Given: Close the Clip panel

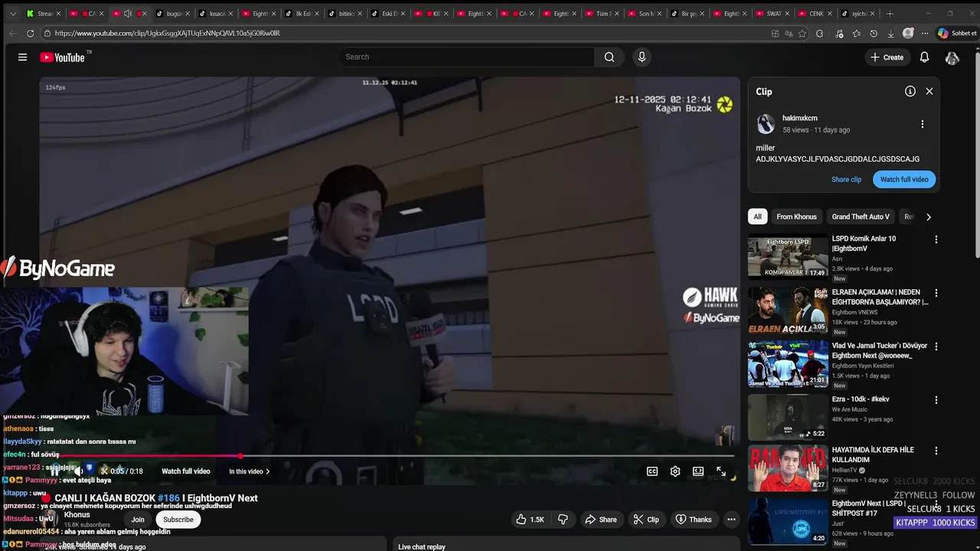Looking at the screenshot, I should click(x=929, y=91).
